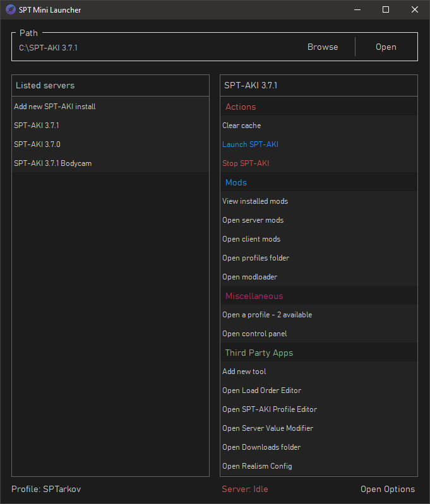The width and height of the screenshot is (430, 504).
Task: Open server mods folder
Action: 319,220
